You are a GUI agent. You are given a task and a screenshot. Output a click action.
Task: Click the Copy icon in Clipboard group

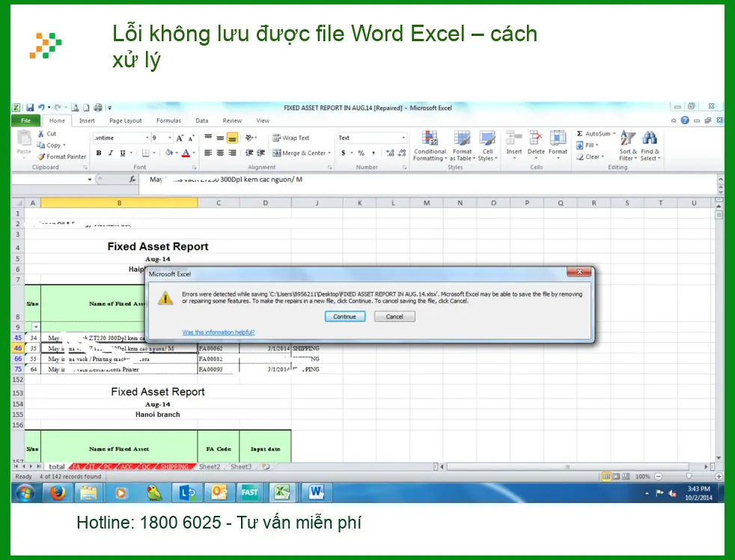[x=40, y=145]
